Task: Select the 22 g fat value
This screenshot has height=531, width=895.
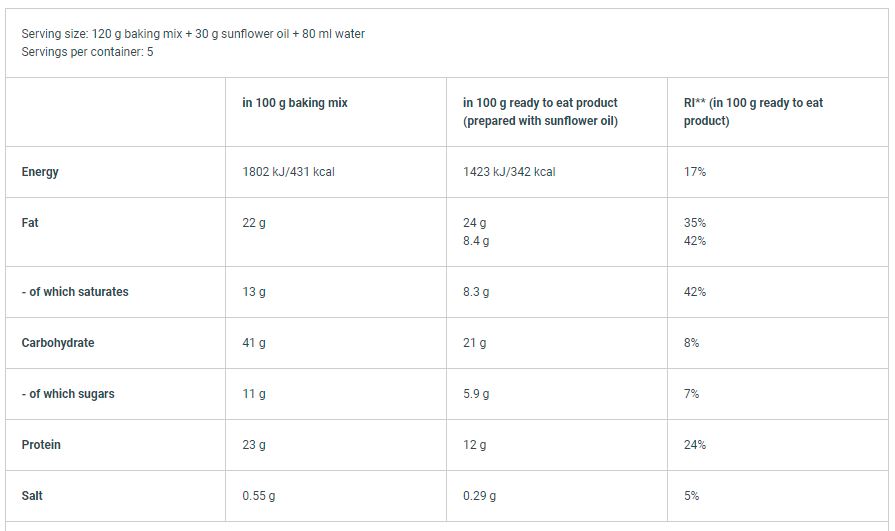Action: click(254, 223)
